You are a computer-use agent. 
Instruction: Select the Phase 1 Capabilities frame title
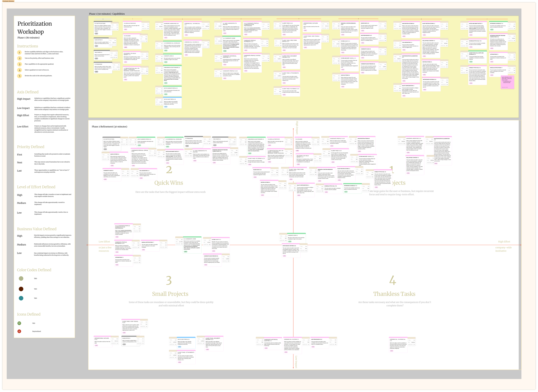[x=107, y=14]
